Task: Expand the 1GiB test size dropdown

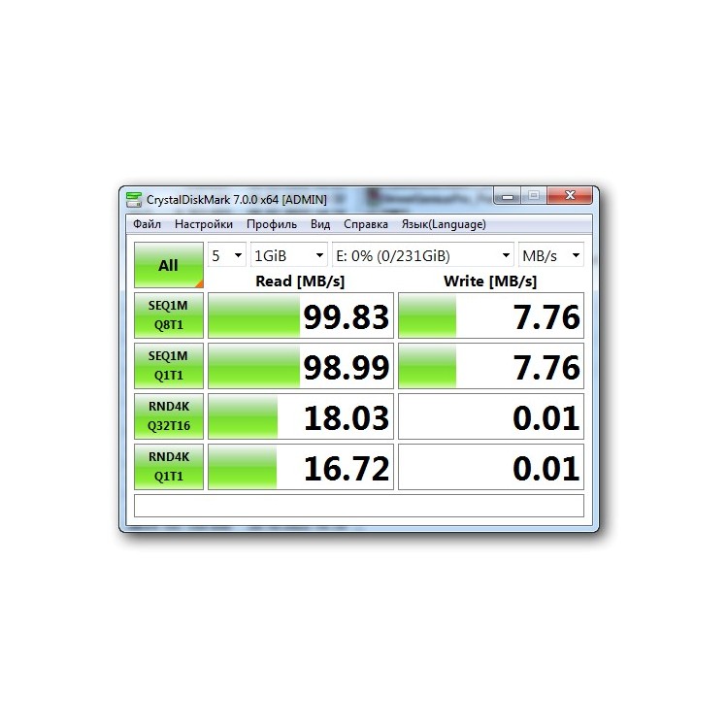Action: click(x=288, y=255)
